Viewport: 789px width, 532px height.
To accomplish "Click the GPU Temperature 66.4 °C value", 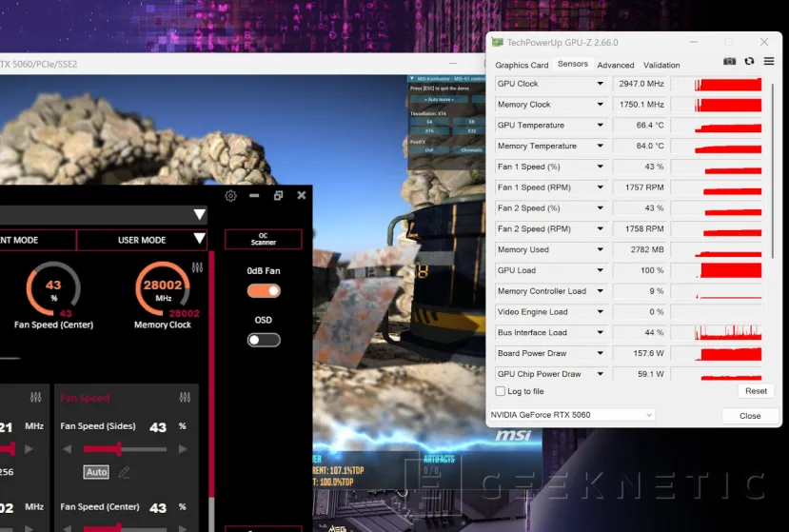I will coord(641,125).
